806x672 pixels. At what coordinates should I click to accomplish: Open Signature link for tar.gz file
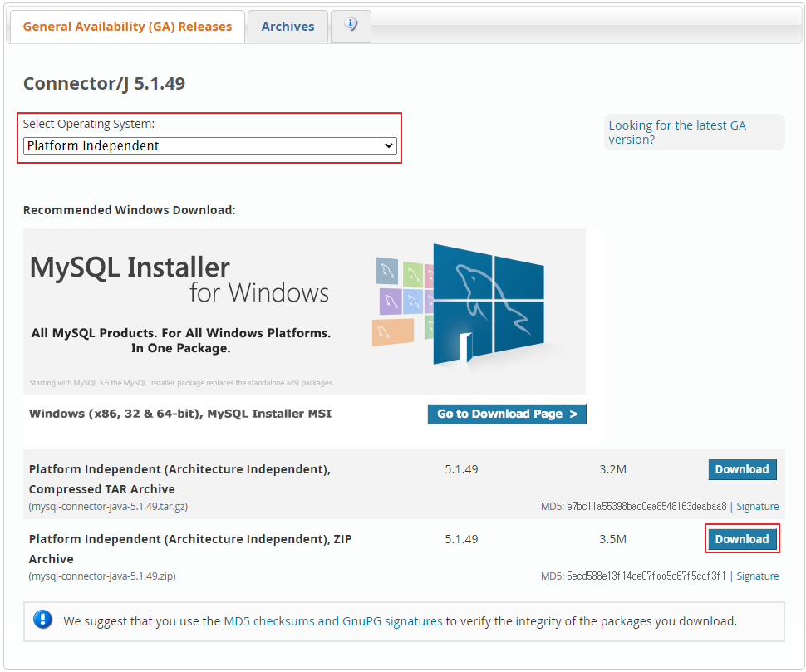coord(758,507)
